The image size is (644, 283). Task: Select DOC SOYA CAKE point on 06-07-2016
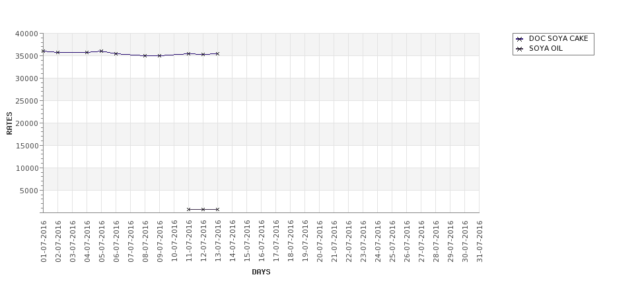coord(116,53)
